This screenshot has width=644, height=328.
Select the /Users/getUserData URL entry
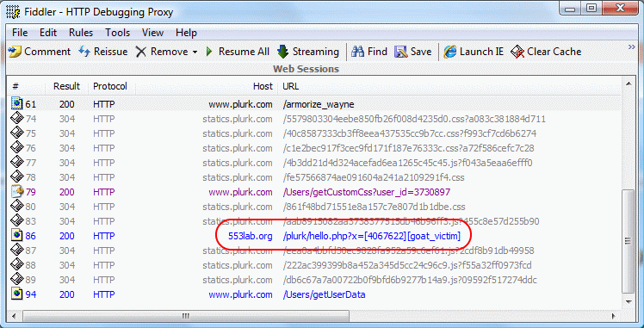pos(324,294)
